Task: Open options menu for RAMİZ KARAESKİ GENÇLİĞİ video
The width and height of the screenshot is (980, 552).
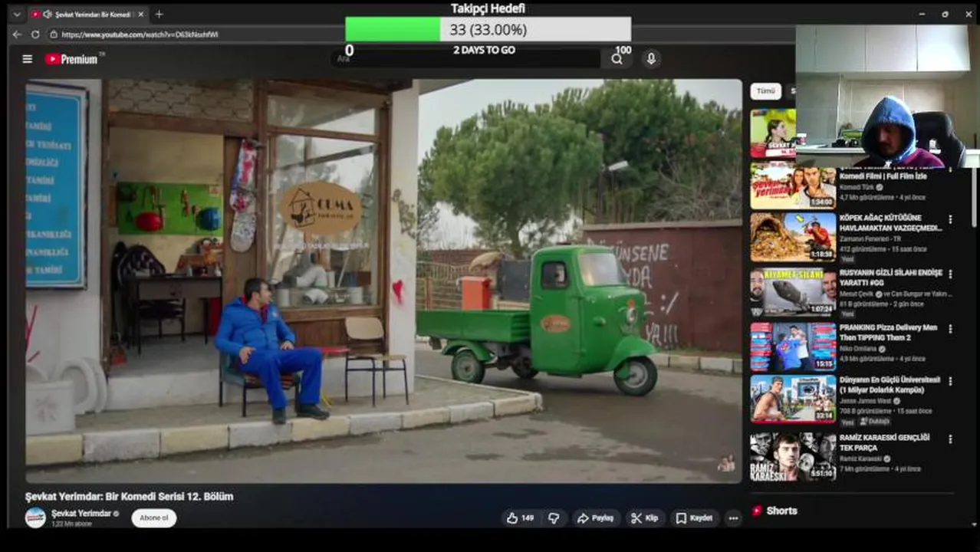Action: pyautogui.click(x=950, y=439)
